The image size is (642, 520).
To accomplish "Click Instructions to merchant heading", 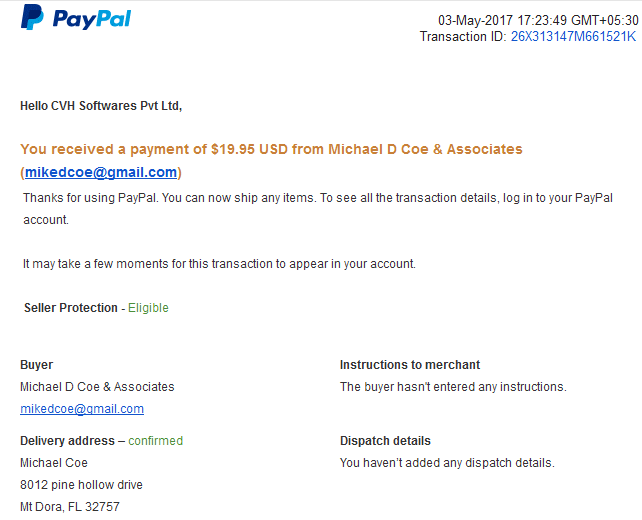I will [x=410, y=365].
